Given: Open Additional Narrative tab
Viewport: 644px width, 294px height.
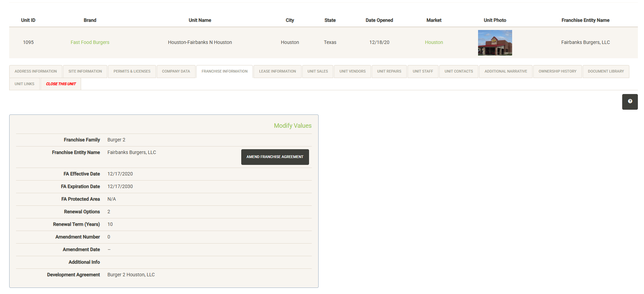Looking at the screenshot, I should (506, 72).
